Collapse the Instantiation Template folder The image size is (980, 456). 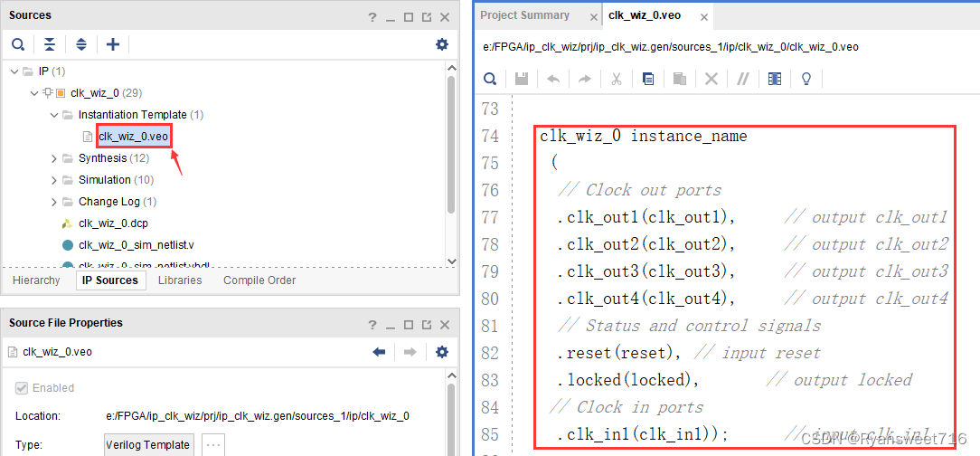(x=54, y=115)
